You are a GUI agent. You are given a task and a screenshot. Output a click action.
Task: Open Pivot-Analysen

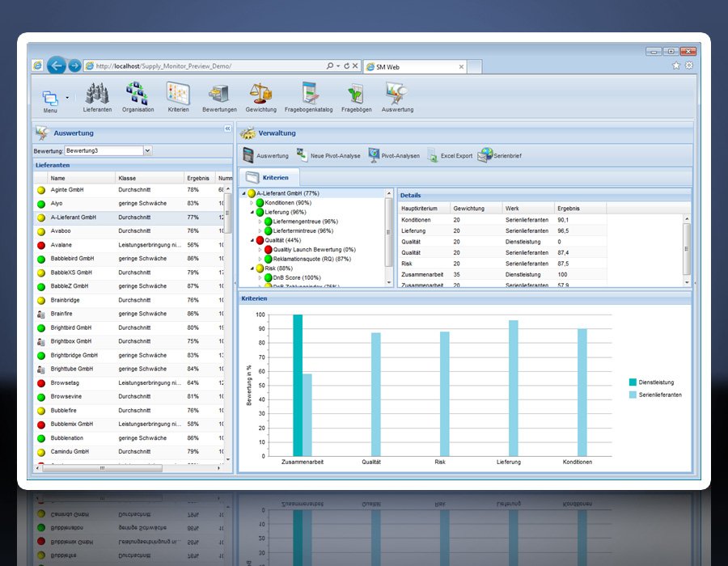(x=394, y=155)
